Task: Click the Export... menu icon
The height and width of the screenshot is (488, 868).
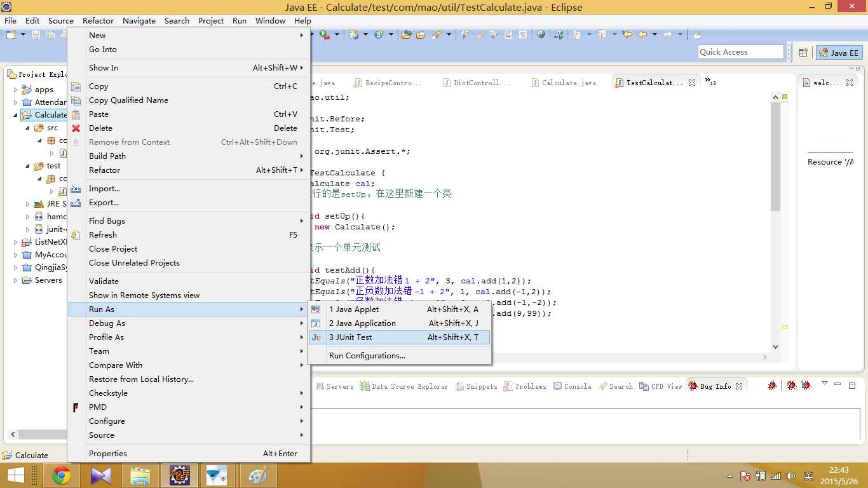Action: (x=76, y=203)
